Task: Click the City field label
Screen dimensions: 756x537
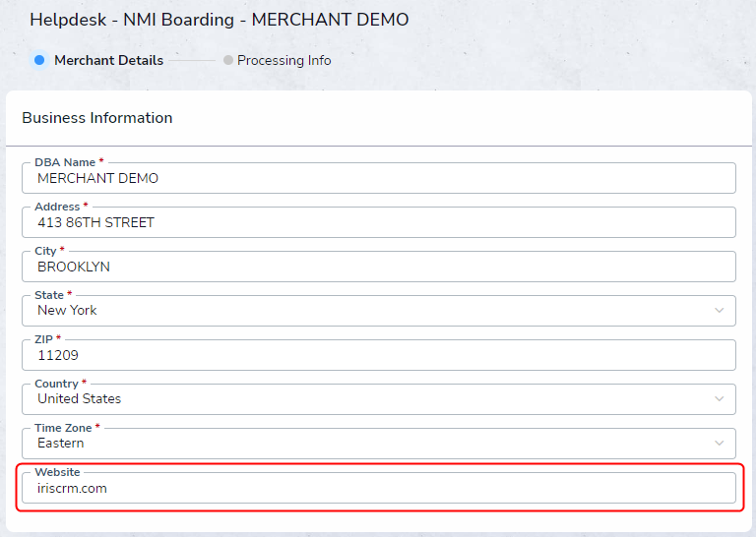Action: pos(45,251)
